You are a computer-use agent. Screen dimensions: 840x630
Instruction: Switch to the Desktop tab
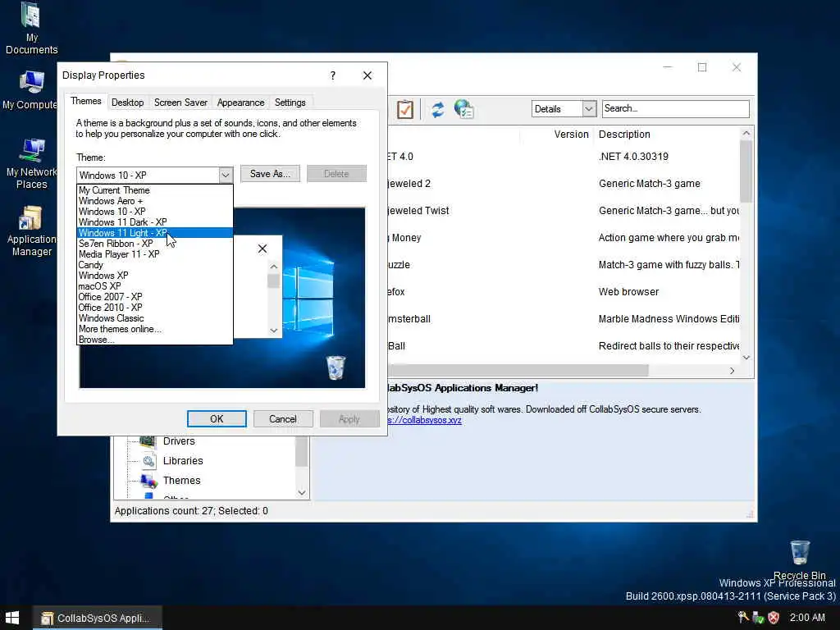pos(127,103)
